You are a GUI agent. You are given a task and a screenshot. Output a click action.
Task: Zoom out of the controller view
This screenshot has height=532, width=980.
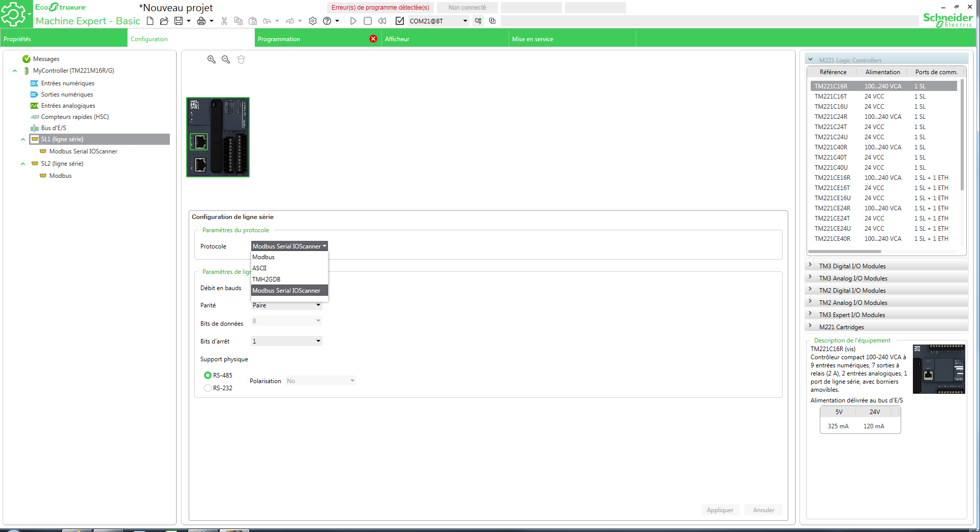[x=226, y=59]
